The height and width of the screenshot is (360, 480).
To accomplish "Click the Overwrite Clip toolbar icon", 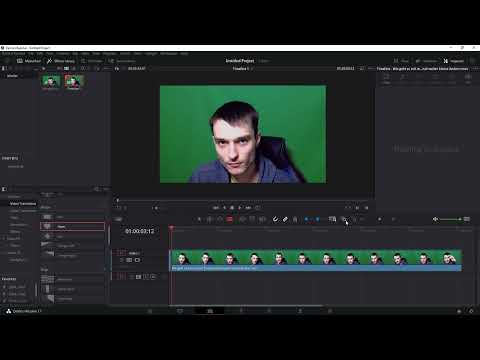I will 252,219.
